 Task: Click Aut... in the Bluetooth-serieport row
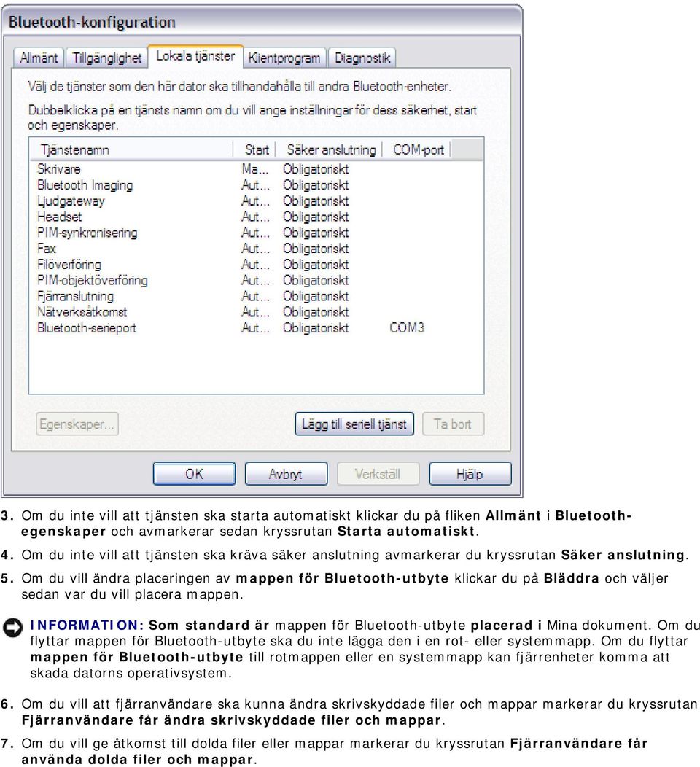[255, 328]
